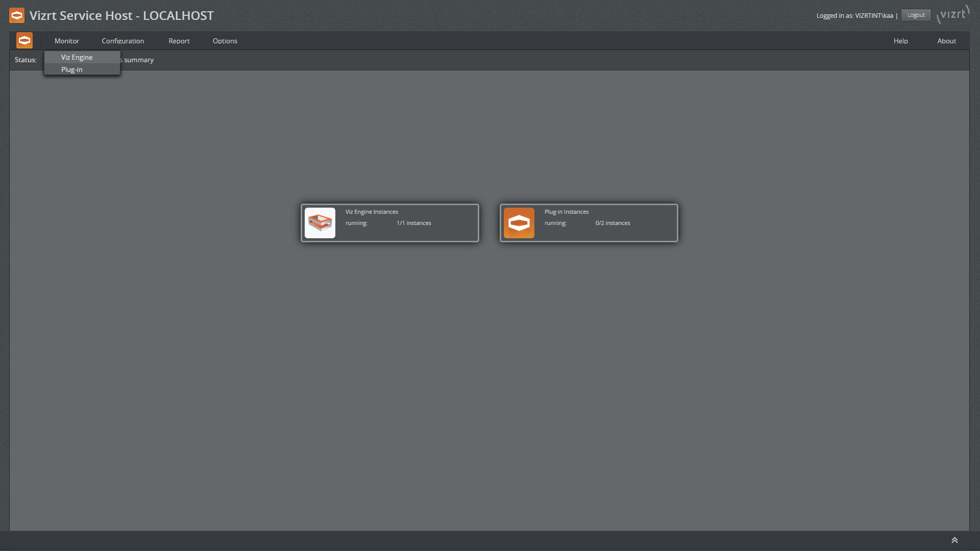Expand the Options menu
This screenshot has height=551, width=980.
point(225,41)
